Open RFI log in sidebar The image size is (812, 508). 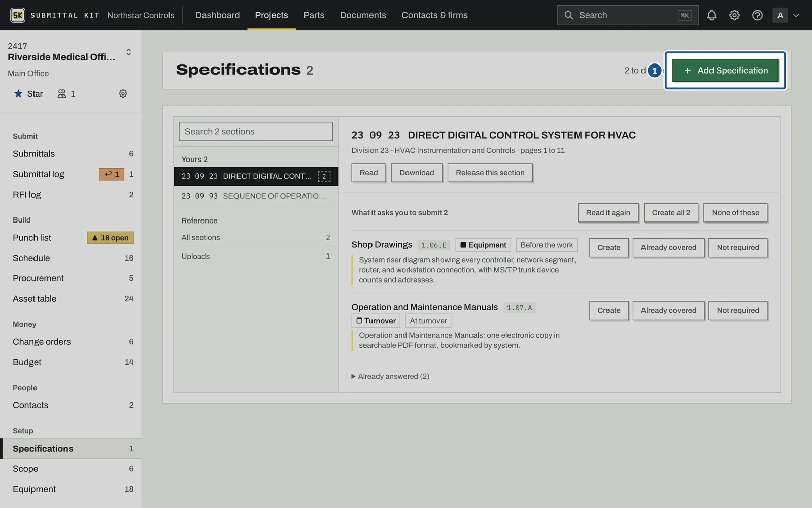71,195
